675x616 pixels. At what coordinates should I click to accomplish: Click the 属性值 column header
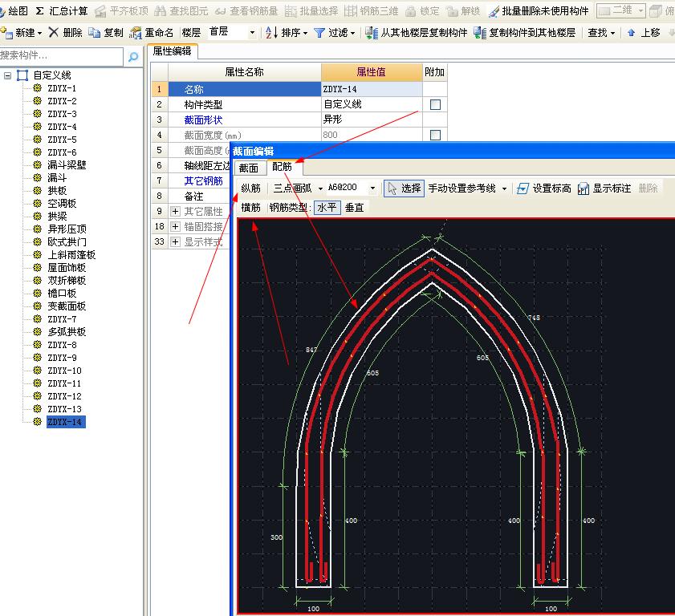[372, 72]
